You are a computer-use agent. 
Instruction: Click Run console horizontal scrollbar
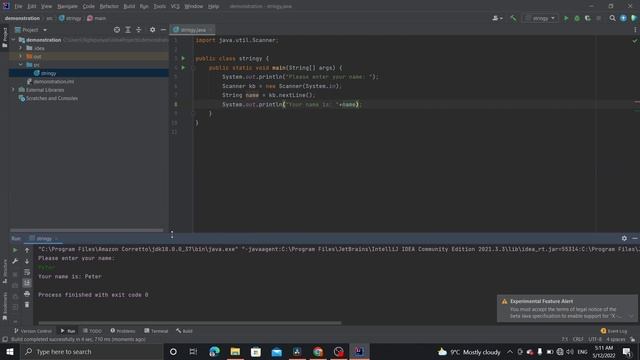click(190, 322)
